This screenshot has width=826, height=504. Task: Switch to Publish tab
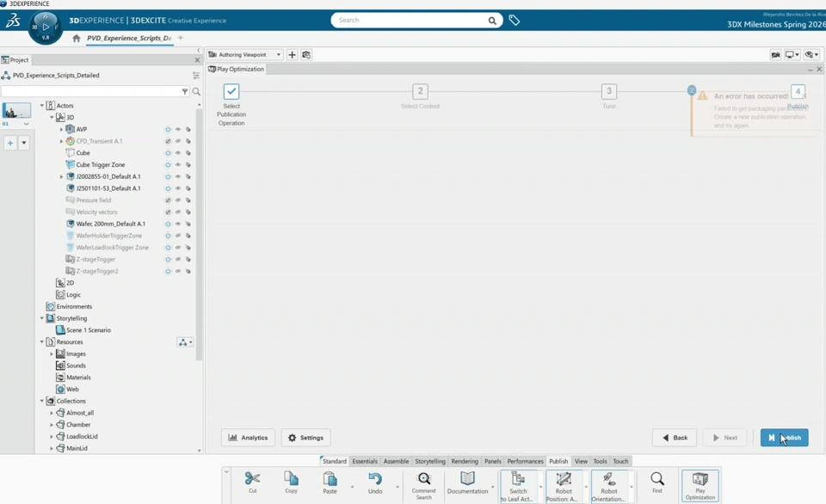[558, 461]
